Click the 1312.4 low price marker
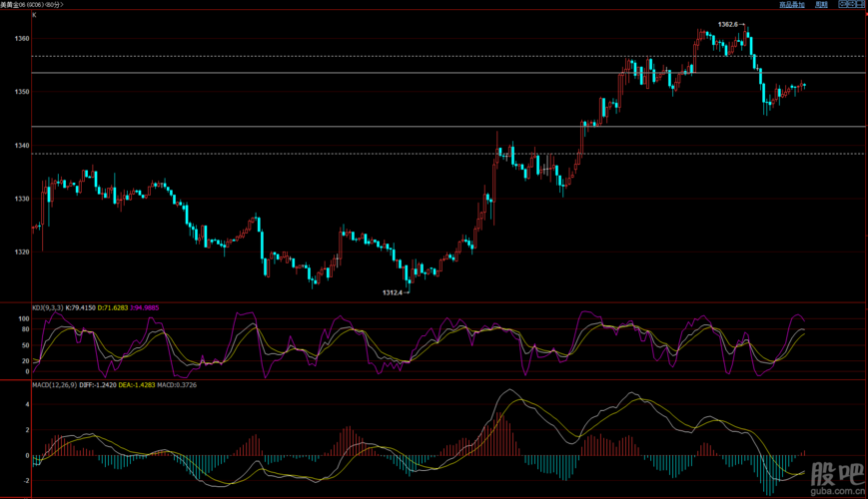This screenshot has height=499, width=868. (394, 292)
